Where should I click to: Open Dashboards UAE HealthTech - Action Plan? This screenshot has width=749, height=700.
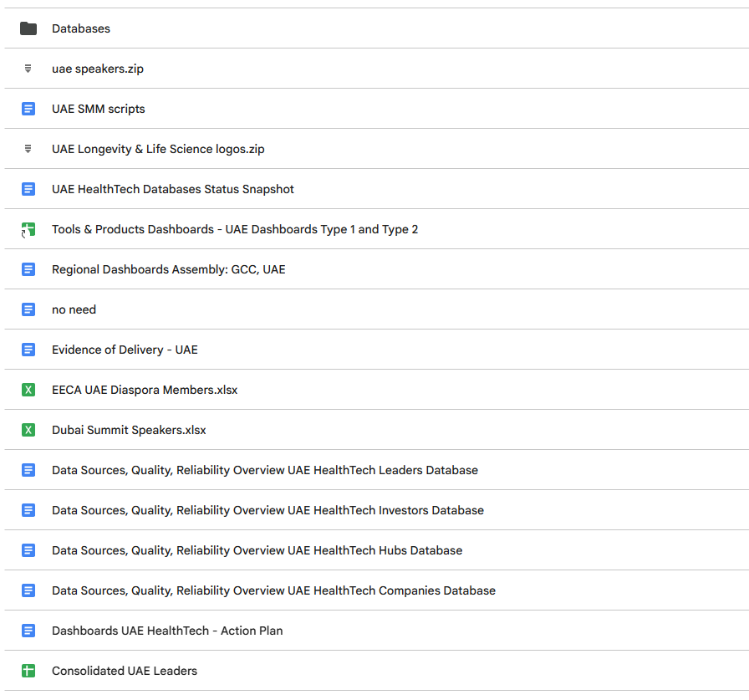167,631
